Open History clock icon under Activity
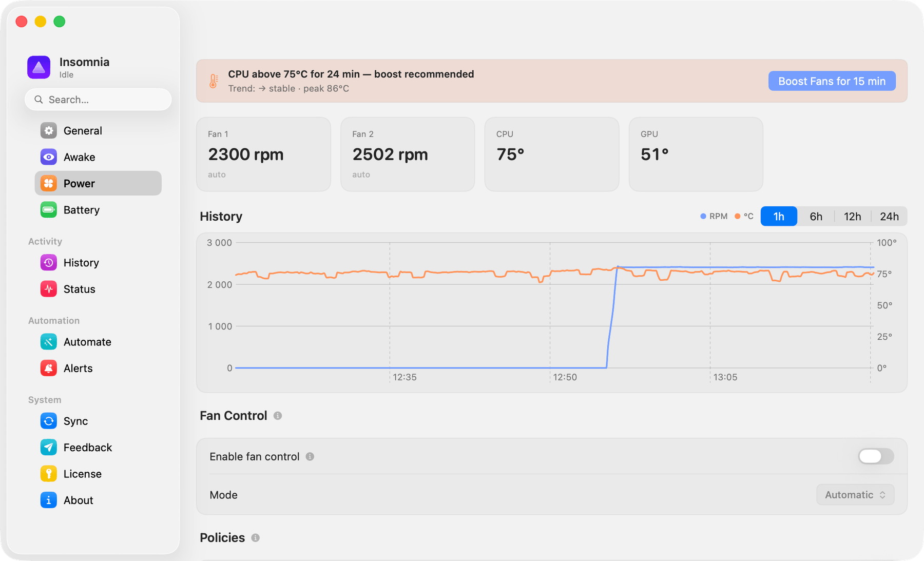The width and height of the screenshot is (924, 561). (49, 263)
